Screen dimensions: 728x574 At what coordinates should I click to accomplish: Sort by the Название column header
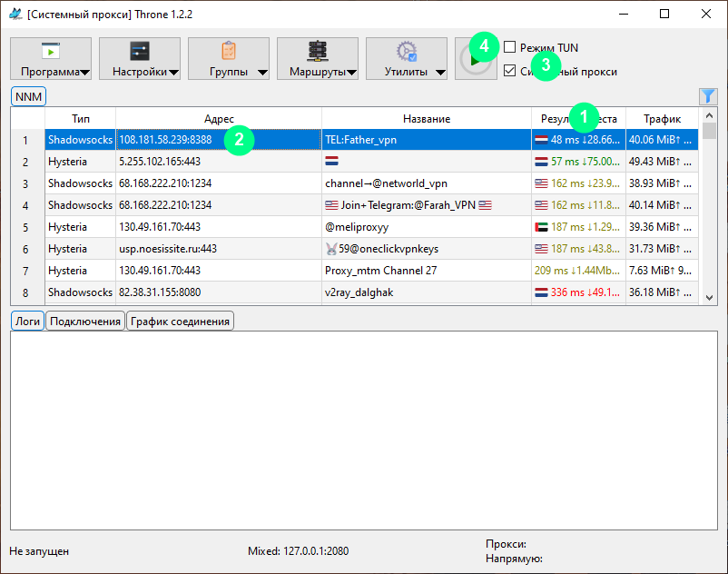point(427,119)
